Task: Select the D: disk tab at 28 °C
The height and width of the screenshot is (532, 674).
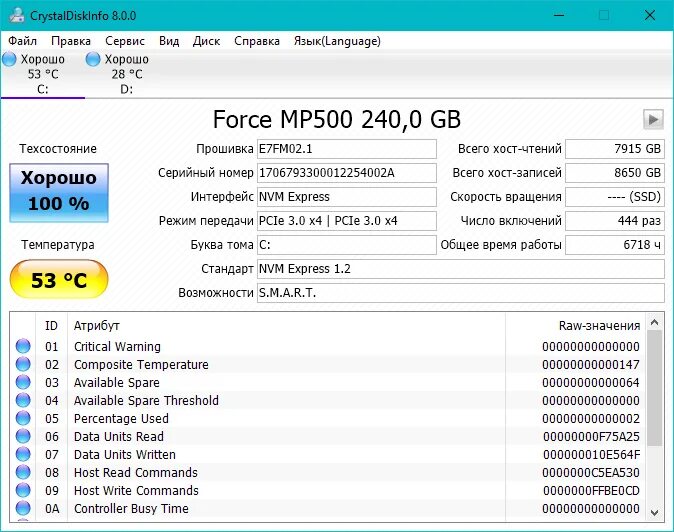Action: coord(127,74)
